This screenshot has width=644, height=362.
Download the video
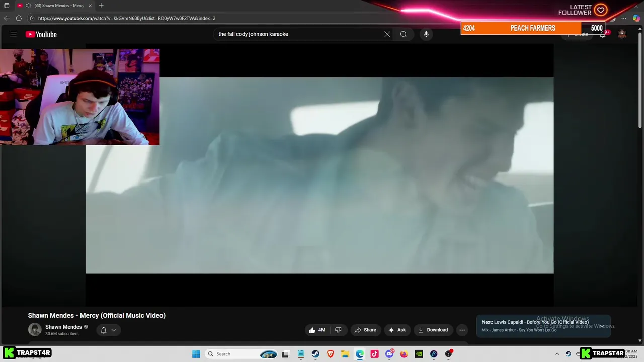pyautogui.click(x=433, y=330)
